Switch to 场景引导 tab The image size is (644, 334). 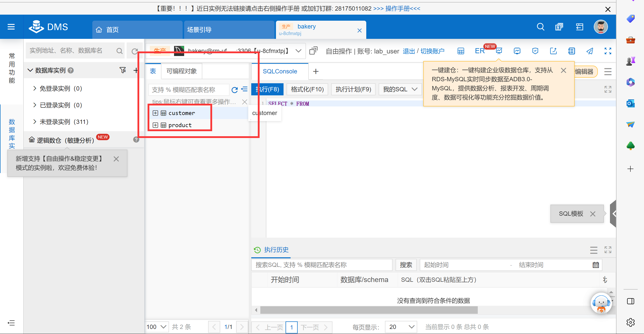[x=229, y=30]
